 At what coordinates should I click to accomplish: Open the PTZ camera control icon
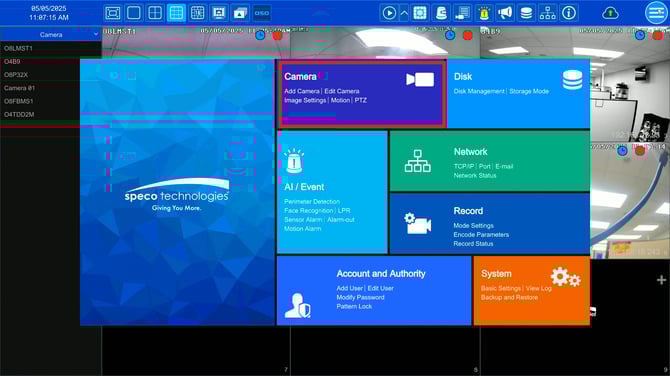441,13
